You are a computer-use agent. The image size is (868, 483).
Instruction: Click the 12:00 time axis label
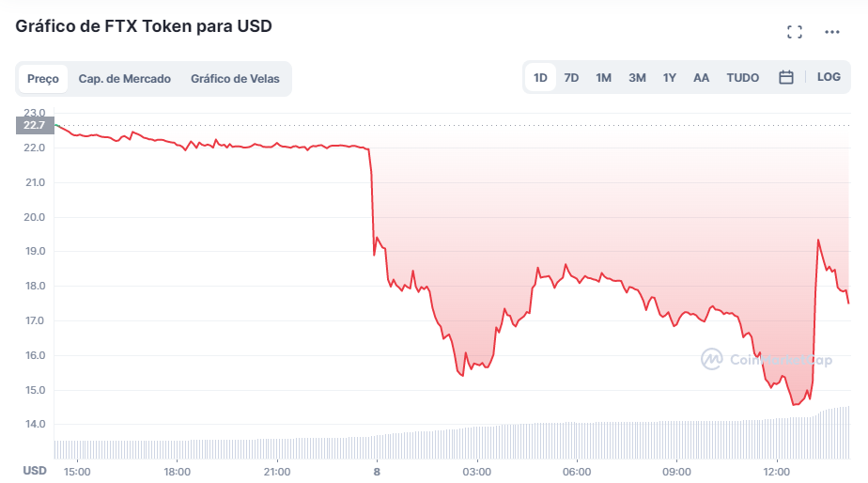point(776,472)
